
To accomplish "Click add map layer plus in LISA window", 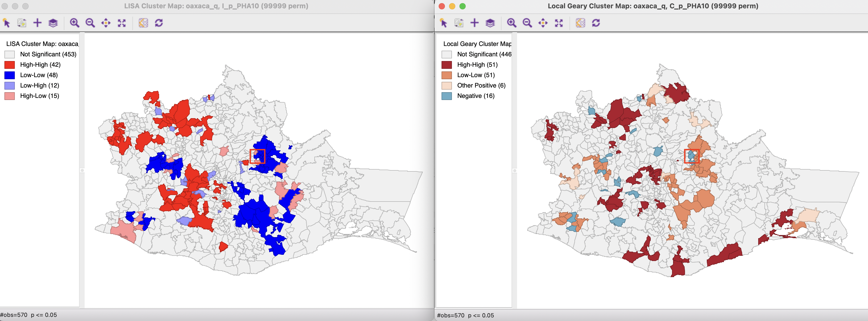I will pos(37,23).
